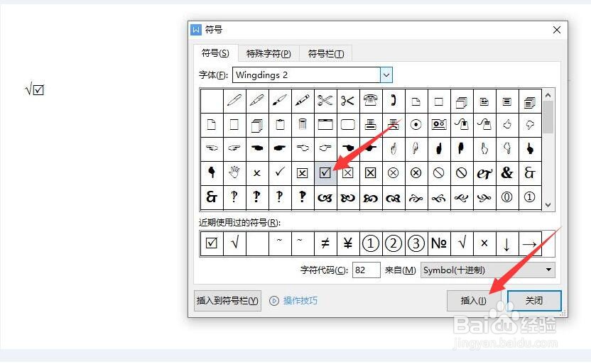This screenshot has height=364, width=591.
Task: Select the circled zero symbol in grid
Action: pyautogui.click(x=507, y=197)
